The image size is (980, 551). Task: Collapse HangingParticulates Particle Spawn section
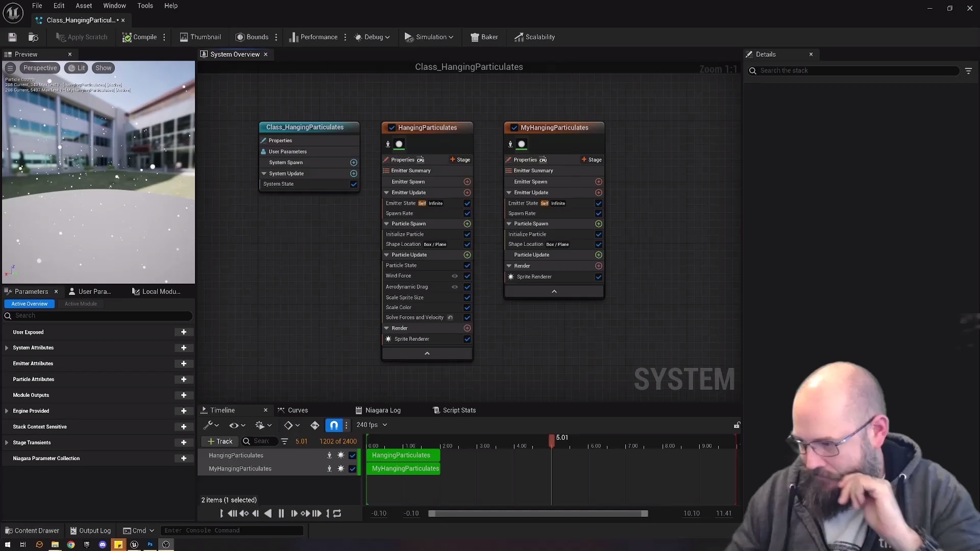coord(386,224)
